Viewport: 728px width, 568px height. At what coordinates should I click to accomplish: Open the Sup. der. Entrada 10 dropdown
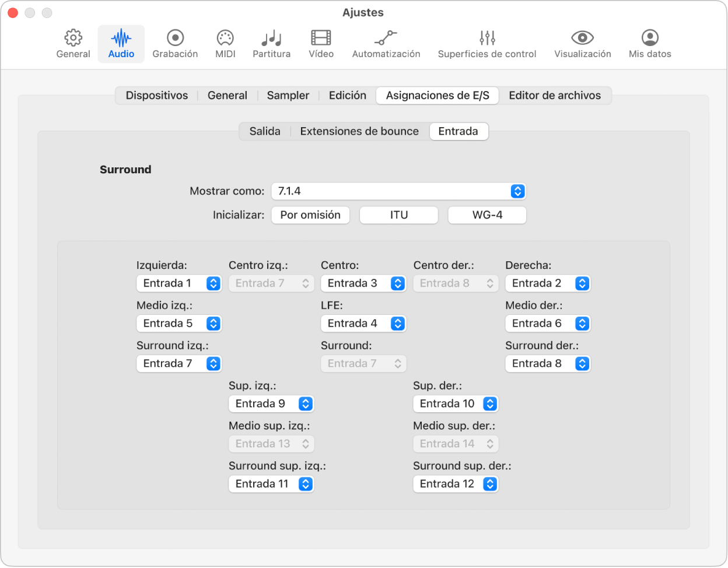coord(456,404)
